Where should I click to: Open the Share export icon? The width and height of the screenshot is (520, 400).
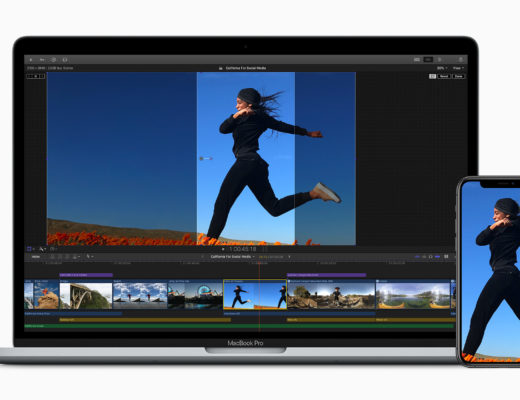point(461,60)
